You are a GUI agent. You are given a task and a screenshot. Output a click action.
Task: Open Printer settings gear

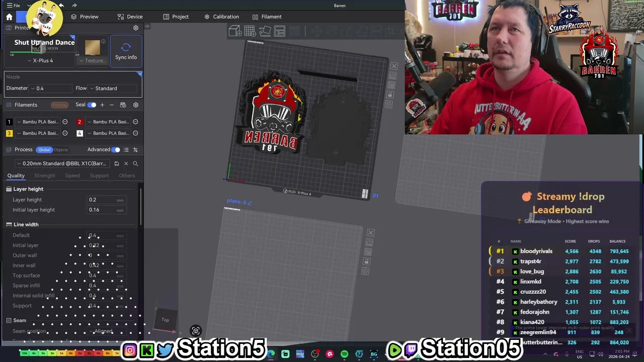[x=135, y=28]
